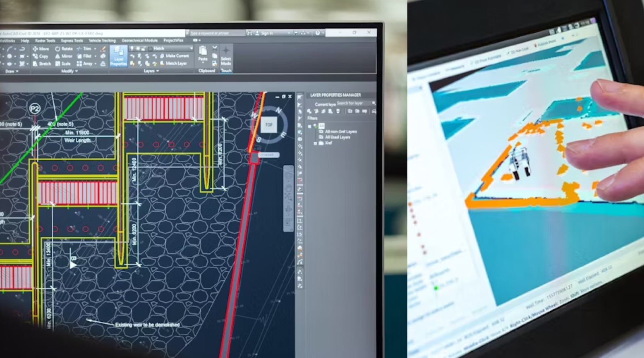Open the Fillet dropdown arrow
Viewport: 644px width, 358px height.
95,56
